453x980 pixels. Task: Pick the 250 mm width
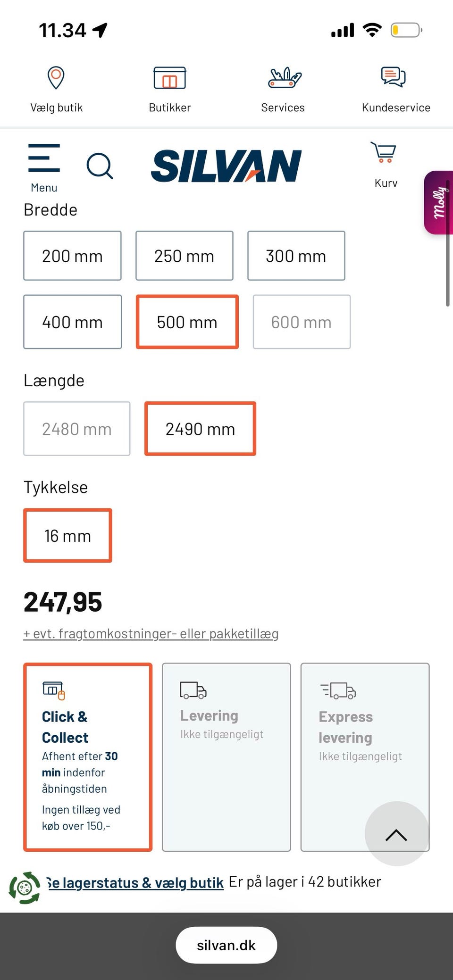pyautogui.click(x=184, y=256)
